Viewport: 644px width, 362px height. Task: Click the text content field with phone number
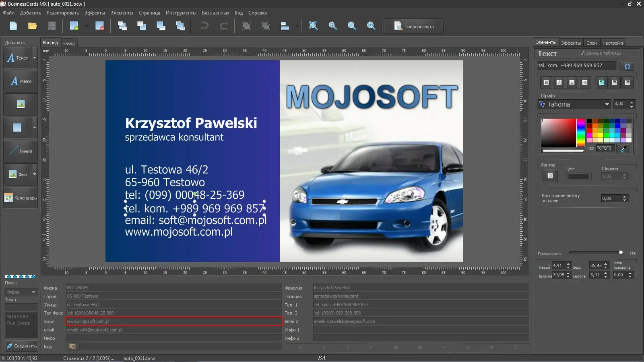point(576,66)
